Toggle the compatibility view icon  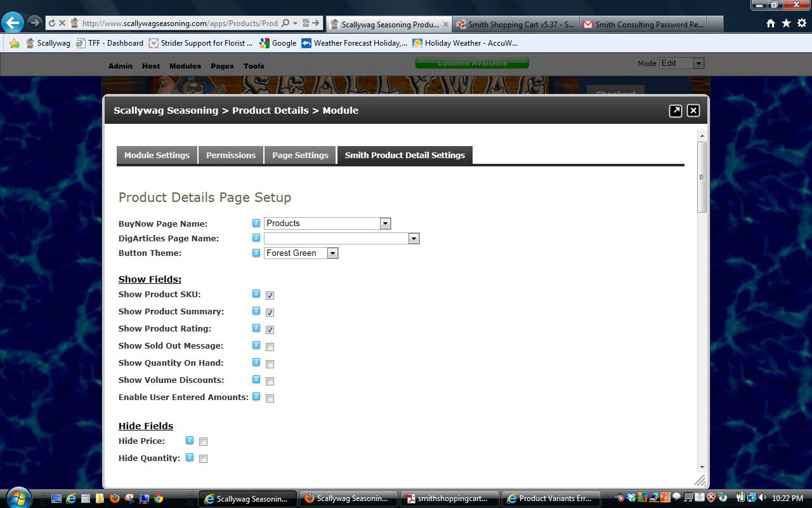[306, 23]
